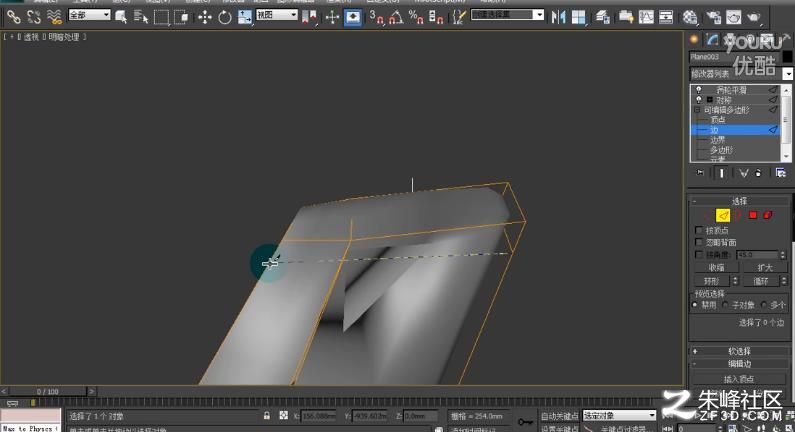Click Select and Manipulate icon
795x432 pixels.
click(x=332, y=17)
